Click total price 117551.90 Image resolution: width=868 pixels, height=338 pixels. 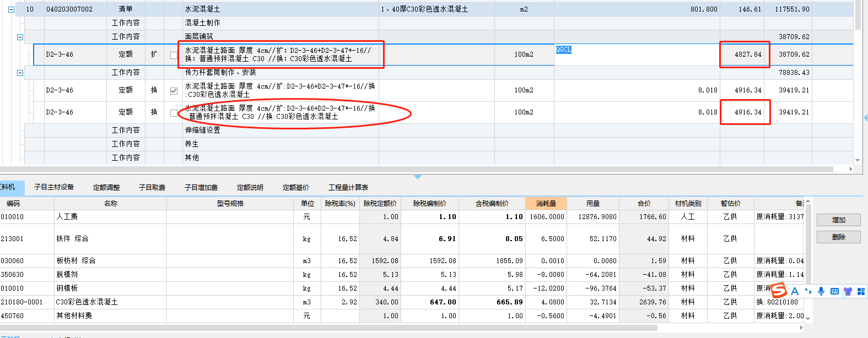(792, 9)
